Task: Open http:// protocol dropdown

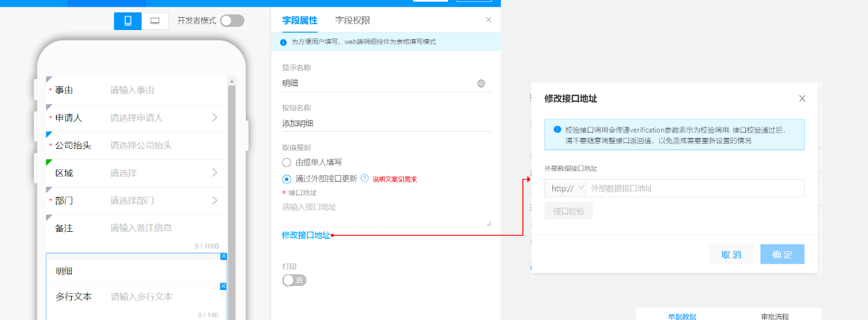Action: tap(565, 188)
